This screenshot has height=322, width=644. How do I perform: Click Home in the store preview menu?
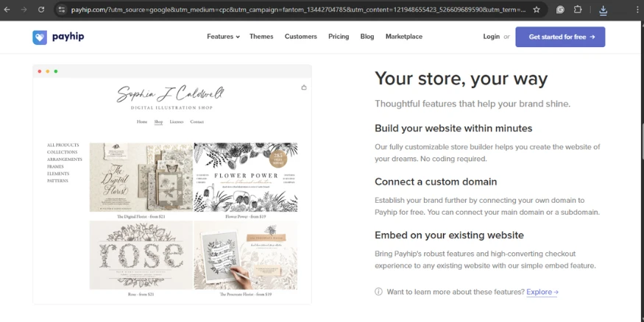point(142,122)
